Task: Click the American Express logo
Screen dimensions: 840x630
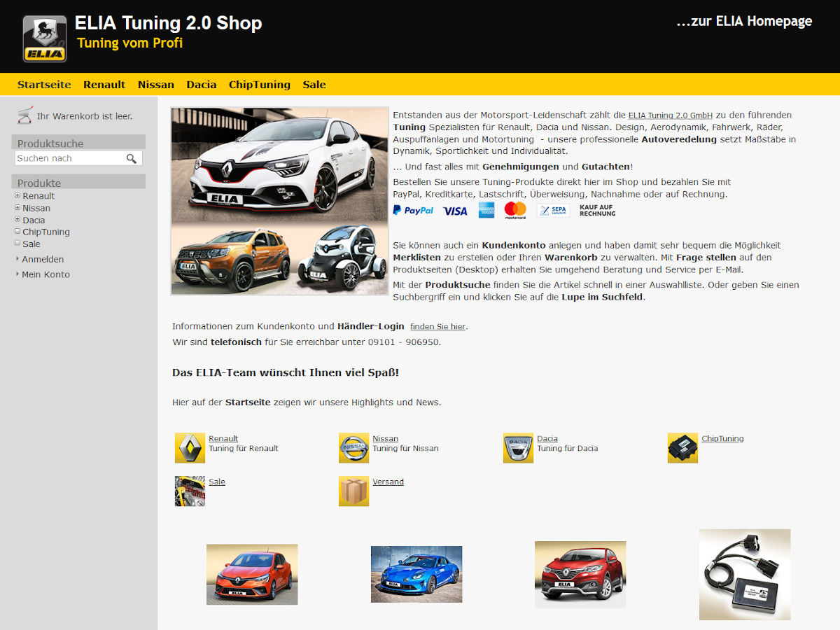Action: [x=486, y=210]
